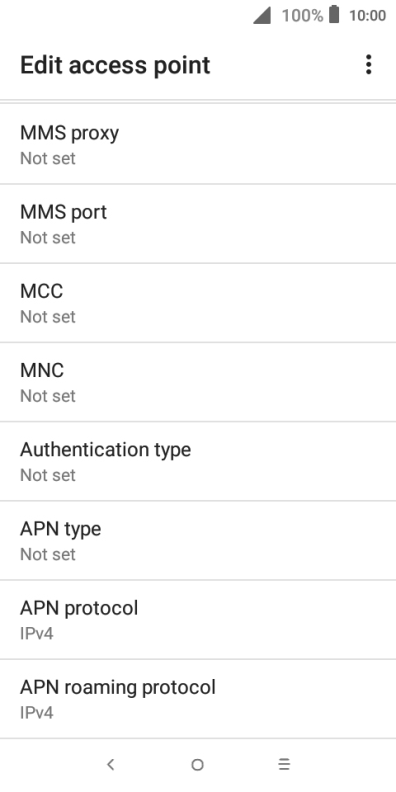Tap 'Not set' under Authentication type
396x792 pixels.
[48, 475]
